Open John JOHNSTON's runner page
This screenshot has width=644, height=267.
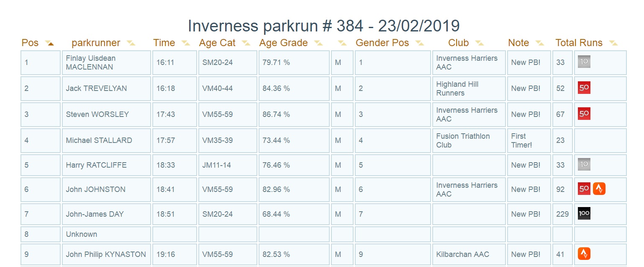96,189
